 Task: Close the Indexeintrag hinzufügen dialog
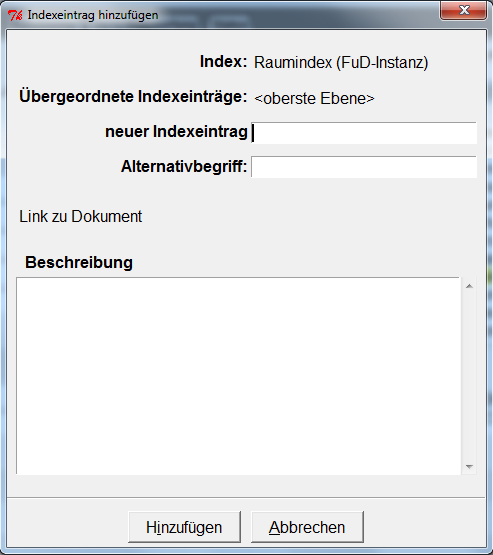(464, 10)
